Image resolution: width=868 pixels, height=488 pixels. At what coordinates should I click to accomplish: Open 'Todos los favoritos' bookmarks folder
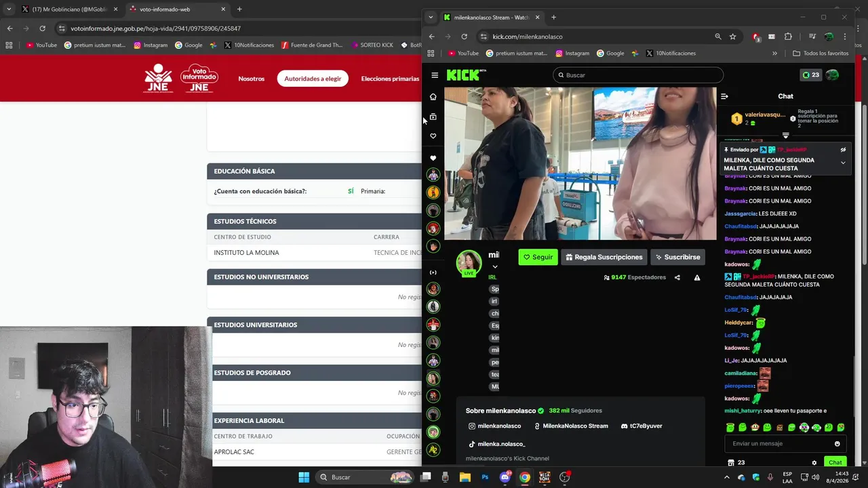[821, 53]
